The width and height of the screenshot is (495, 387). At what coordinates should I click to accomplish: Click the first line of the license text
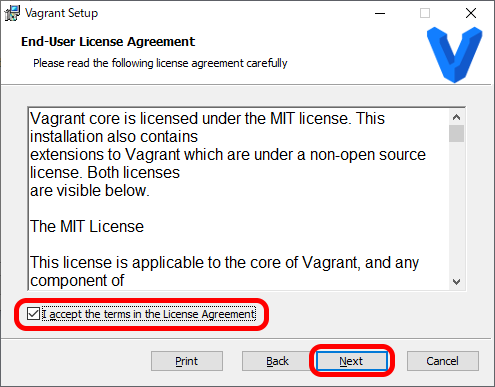tap(207, 119)
